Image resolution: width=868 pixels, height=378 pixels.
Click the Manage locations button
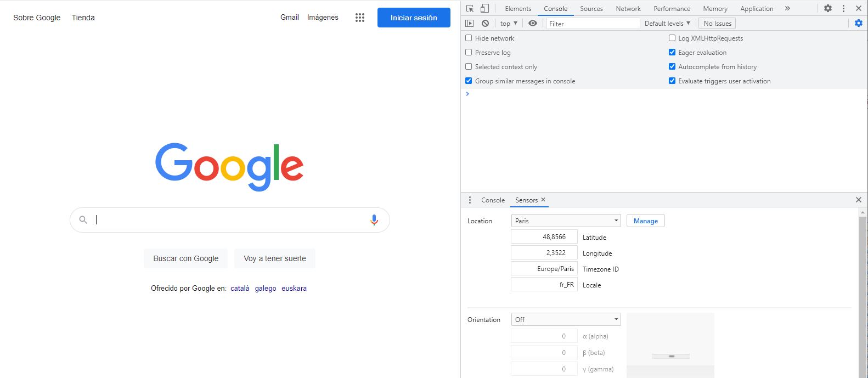click(x=646, y=221)
